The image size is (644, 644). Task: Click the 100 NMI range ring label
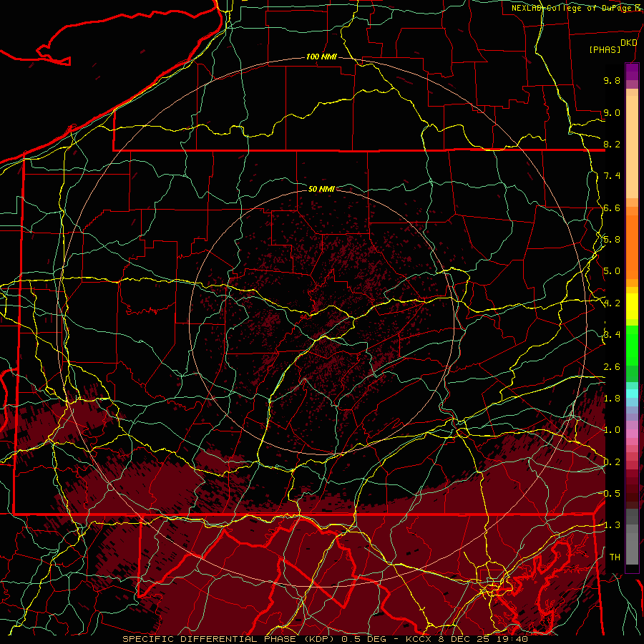[x=321, y=57]
